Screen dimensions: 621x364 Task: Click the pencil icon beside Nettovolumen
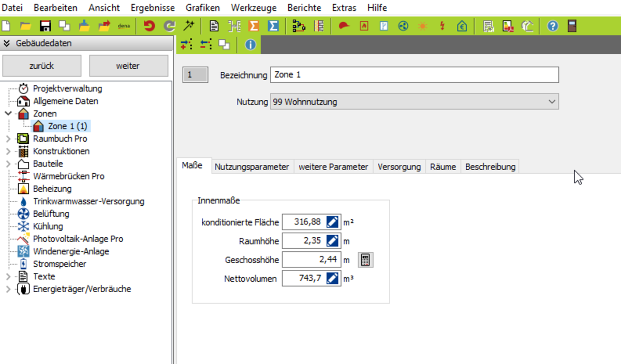pyautogui.click(x=333, y=279)
